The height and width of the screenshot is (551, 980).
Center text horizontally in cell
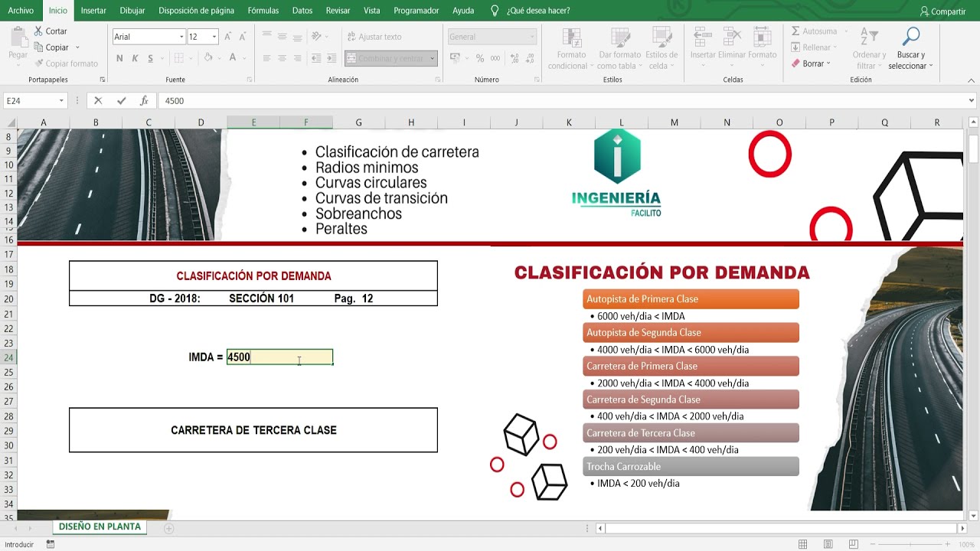coord(282,58)
